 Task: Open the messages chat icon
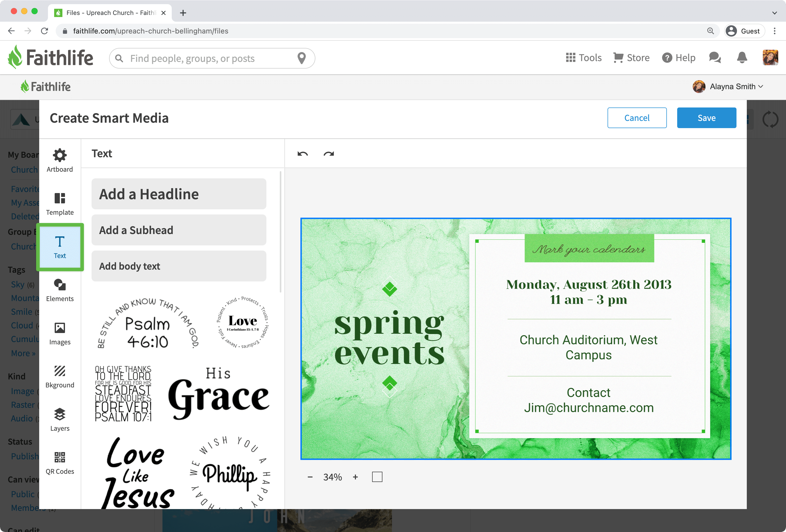point(715,58)
